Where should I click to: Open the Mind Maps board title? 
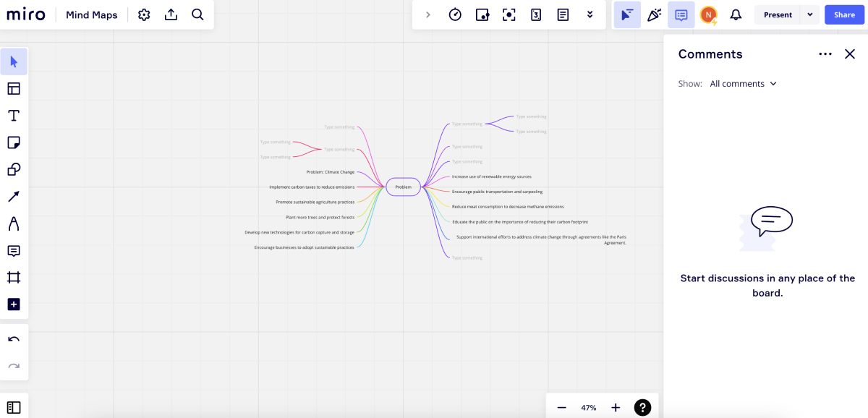click(92, 14)
